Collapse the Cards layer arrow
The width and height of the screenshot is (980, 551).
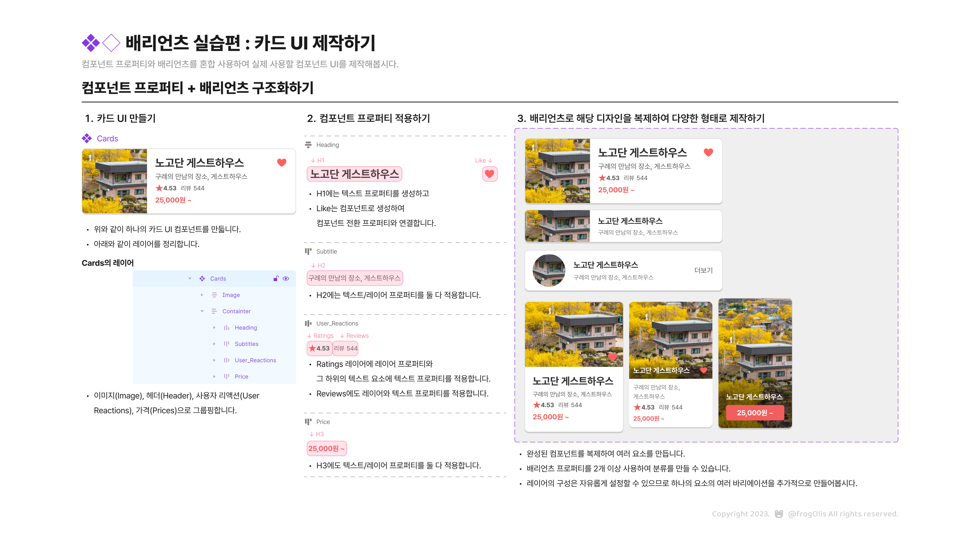[x=190, y=278]
